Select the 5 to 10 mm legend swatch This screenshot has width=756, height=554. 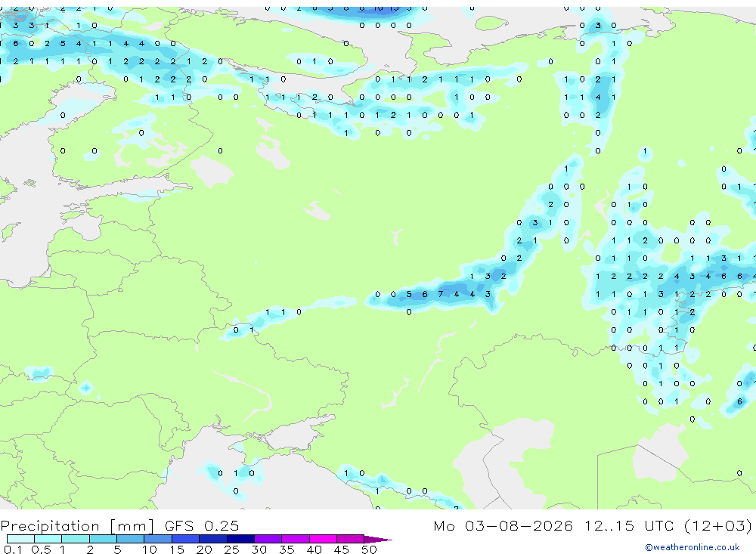131,539
